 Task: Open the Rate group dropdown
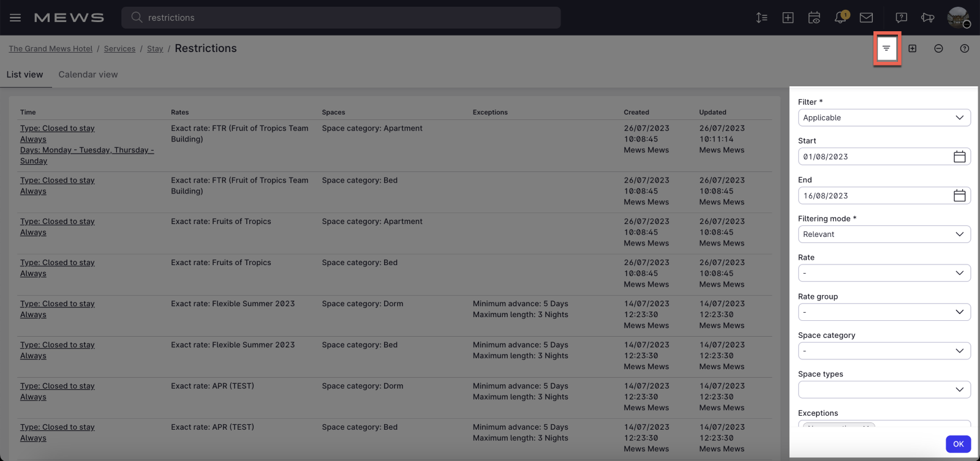pyautogui.click(x=884, y=312)
